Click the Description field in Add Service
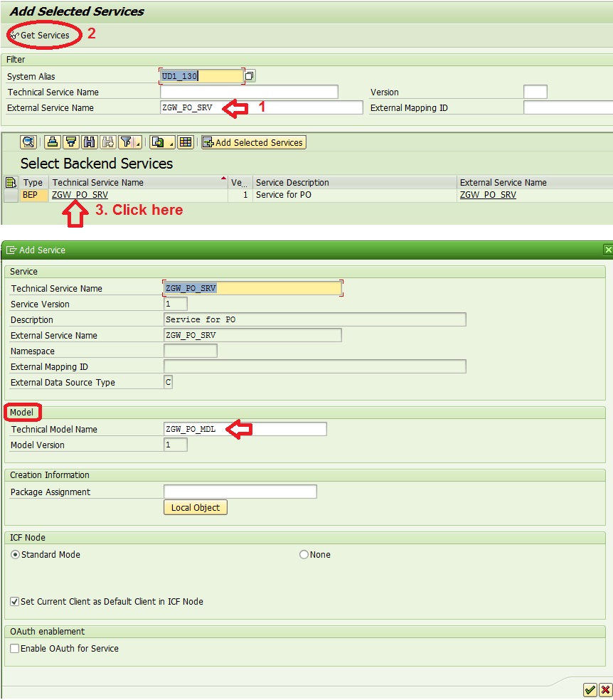Screen dimensions: 613x700 coord(315,319)
